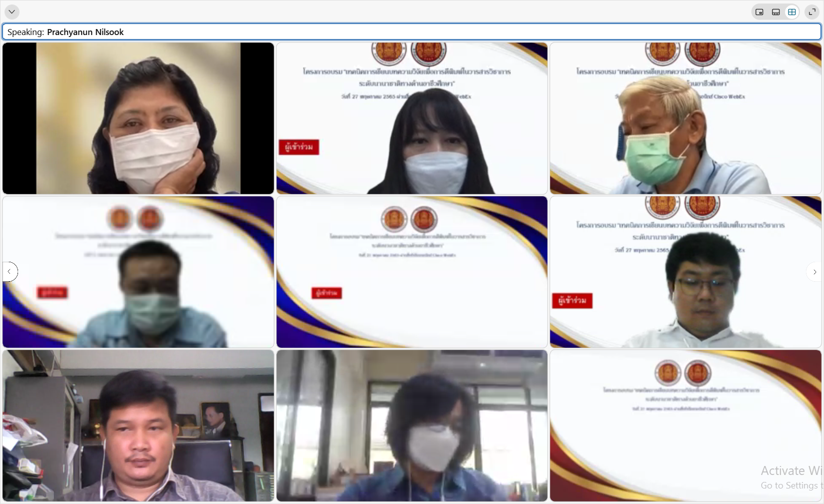Image resolution: width=824 pixels, height=504 pixels.
Task: Go to next page of video participants
Action: pos(814,272)
